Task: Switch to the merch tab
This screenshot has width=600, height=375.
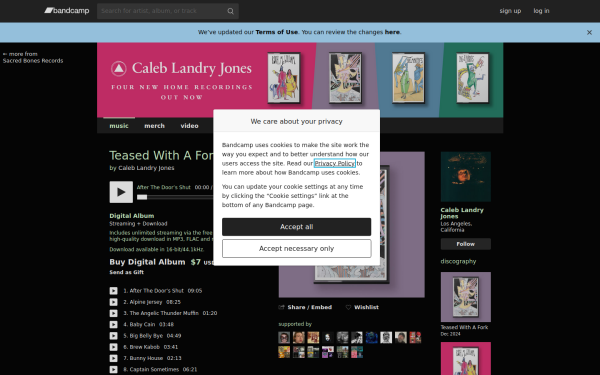Action: click(x=155, y=126)
